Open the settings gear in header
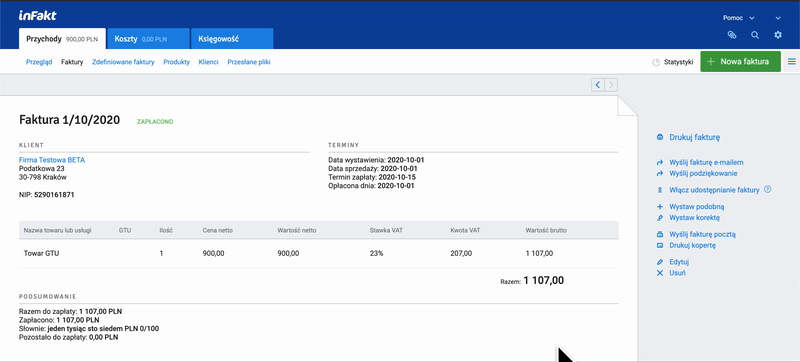Screen dimensions: 800x362 click(x=778, y=35)
